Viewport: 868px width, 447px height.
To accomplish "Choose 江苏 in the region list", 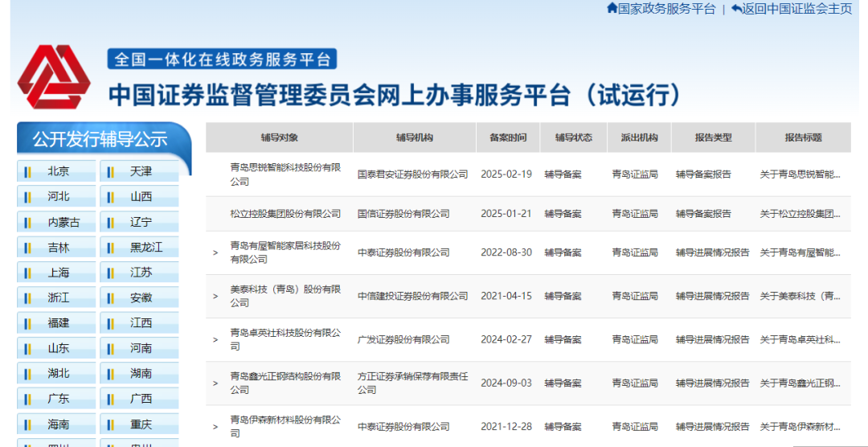I will (140, 273).
